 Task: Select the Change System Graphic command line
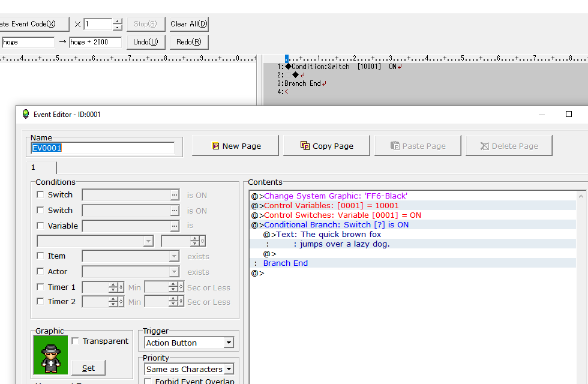413,196
